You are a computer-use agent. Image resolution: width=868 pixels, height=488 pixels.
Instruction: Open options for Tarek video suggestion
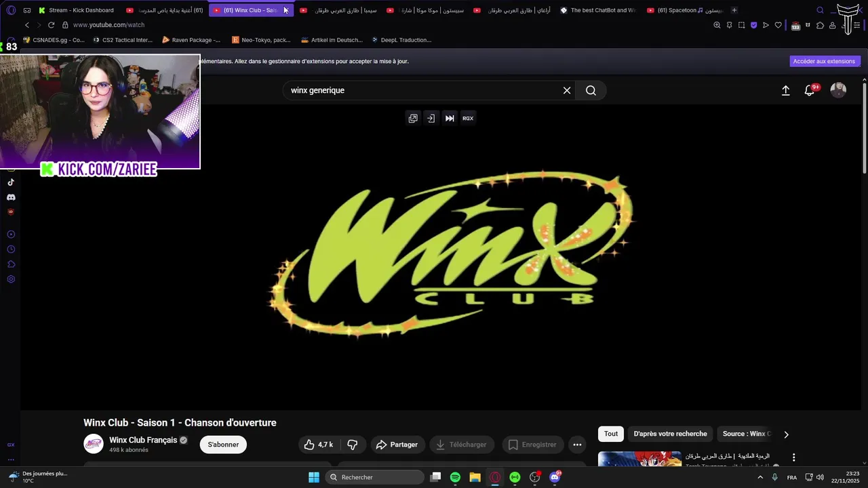pos(793,457)
